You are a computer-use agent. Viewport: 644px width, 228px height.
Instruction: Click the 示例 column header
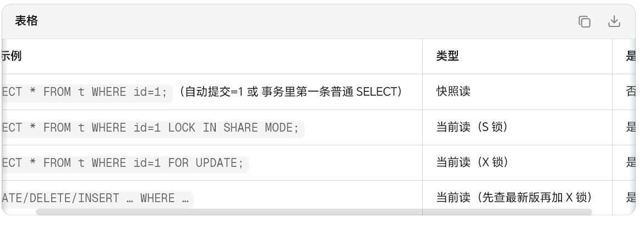point(12,56)
